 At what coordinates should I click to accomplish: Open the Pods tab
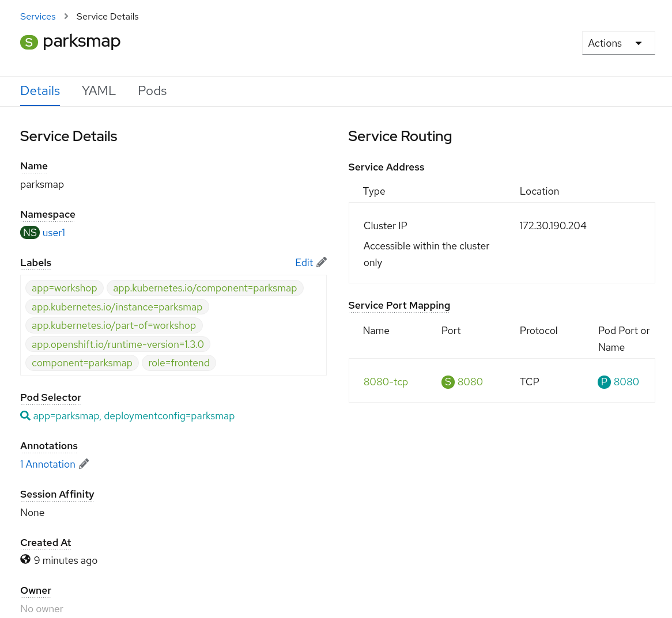coord(152,91)
